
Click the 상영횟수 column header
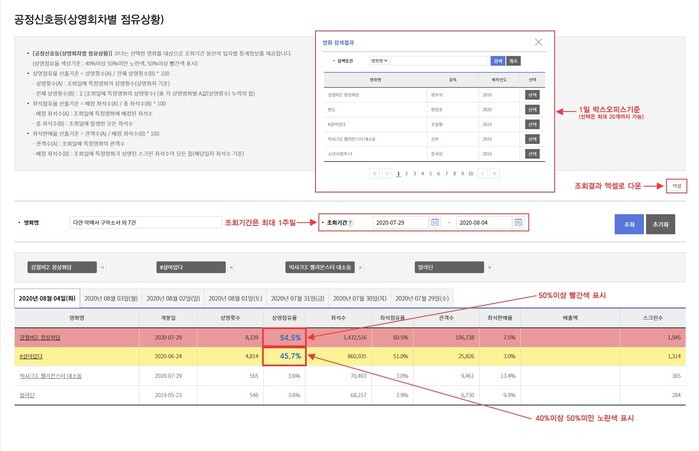(230, 318)
